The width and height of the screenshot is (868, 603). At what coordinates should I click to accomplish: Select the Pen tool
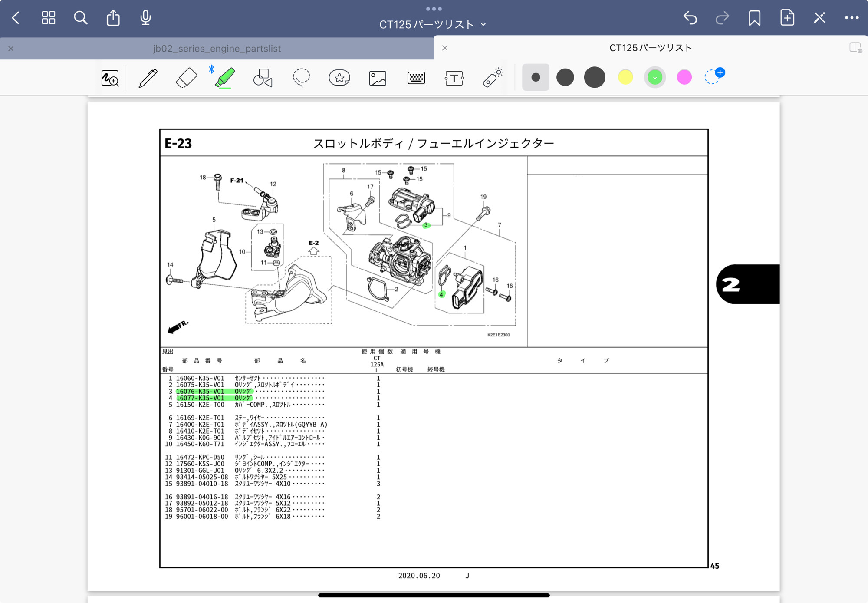pyautogui.click(x=148, y=78)
